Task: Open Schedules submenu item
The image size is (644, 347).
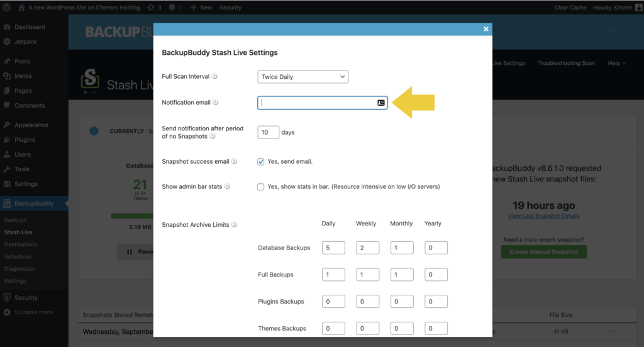Action: pos(18,256)
